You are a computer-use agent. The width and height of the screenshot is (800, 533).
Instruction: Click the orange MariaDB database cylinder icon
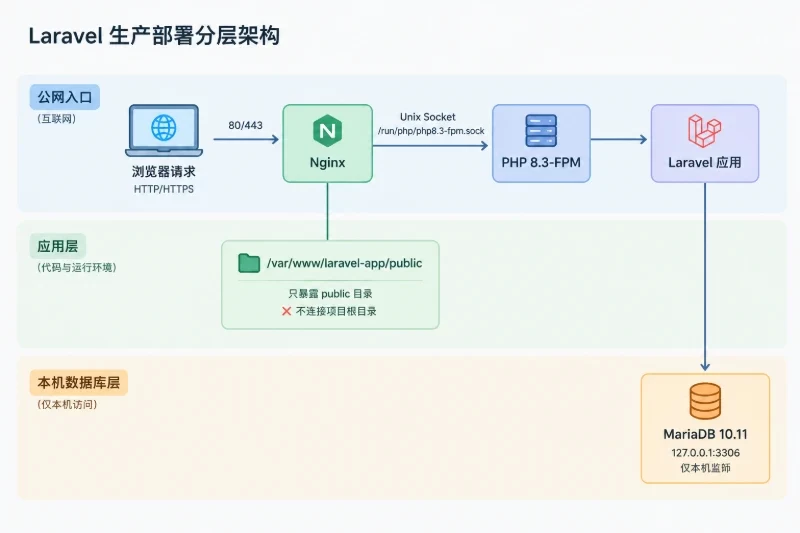click(x=705, y=401)
